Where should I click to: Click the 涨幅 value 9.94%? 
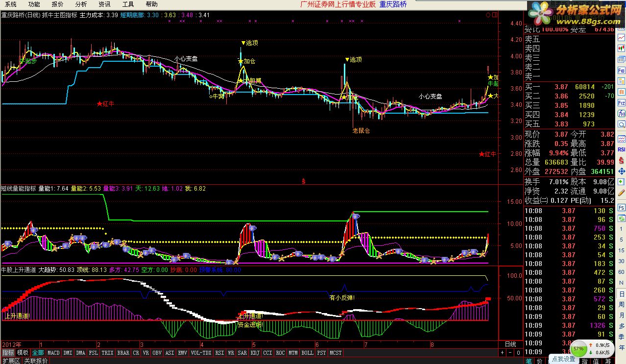click(558, 153)
